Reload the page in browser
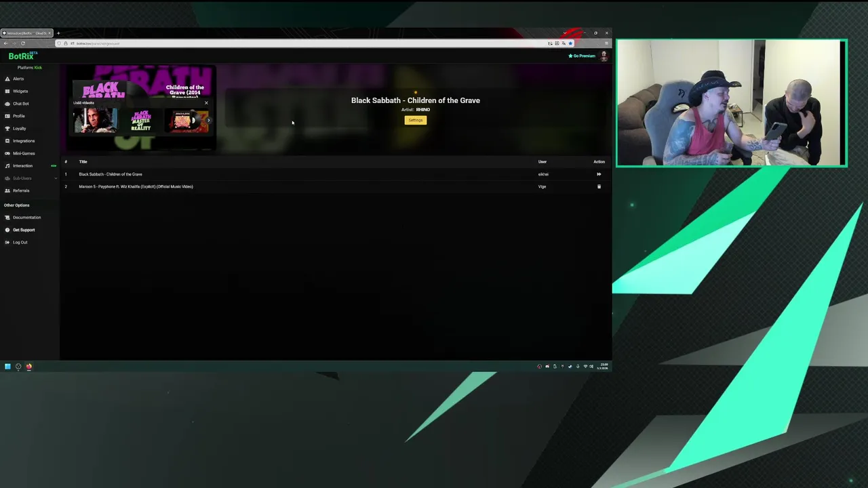 click(22, 43)
